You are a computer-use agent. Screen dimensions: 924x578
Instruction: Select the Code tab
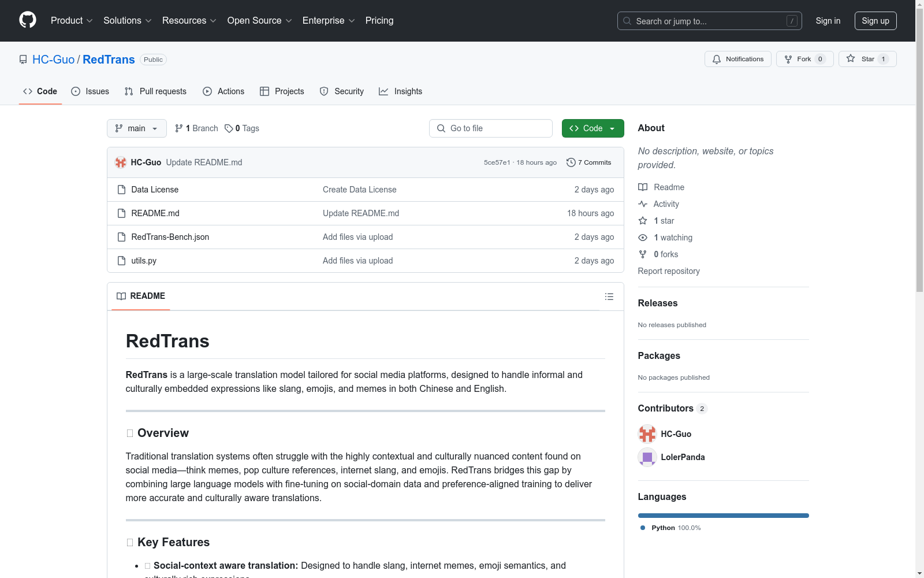tap(40, 91)
